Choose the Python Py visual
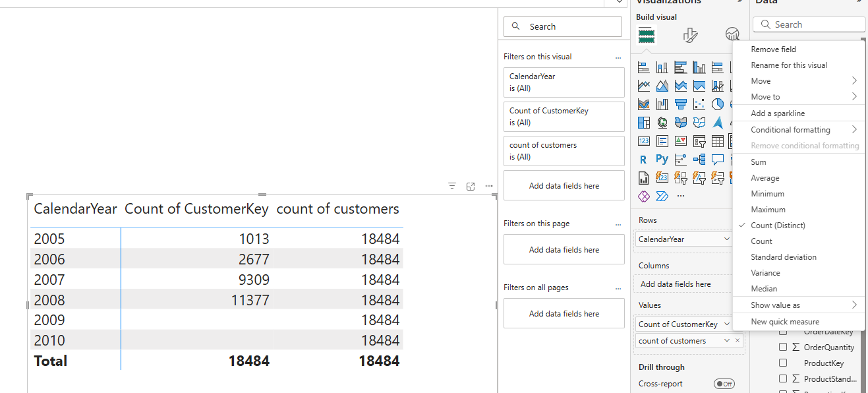This screenshot has height=393, width=868. click(x=662, y=160)
